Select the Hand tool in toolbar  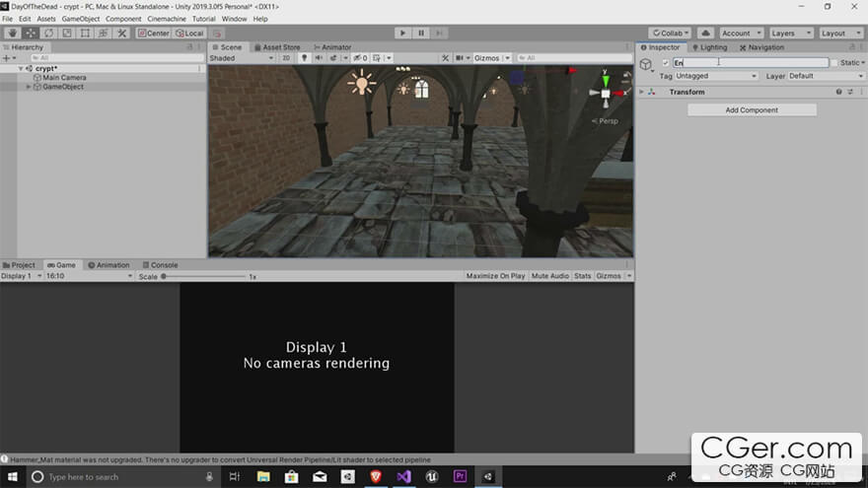coord(12,33)
